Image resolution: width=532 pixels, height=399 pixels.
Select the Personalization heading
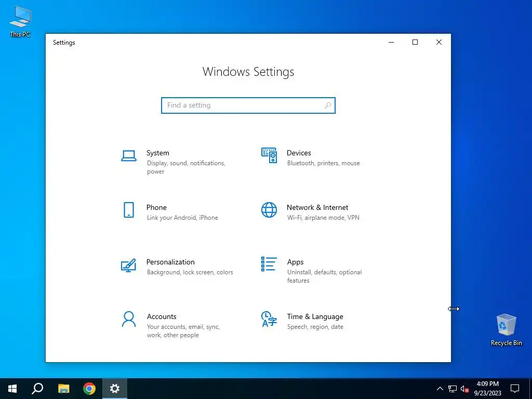point(170,262)
